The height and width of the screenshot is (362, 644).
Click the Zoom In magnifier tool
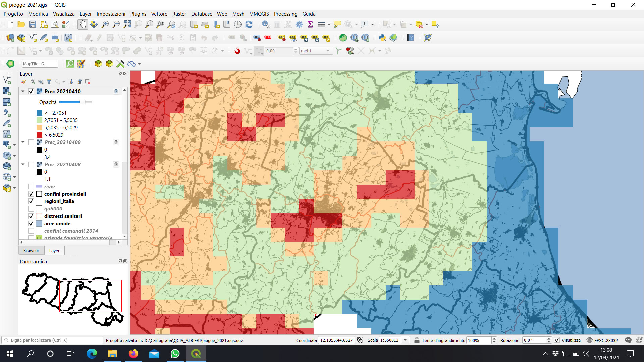(x=105, y=24)
